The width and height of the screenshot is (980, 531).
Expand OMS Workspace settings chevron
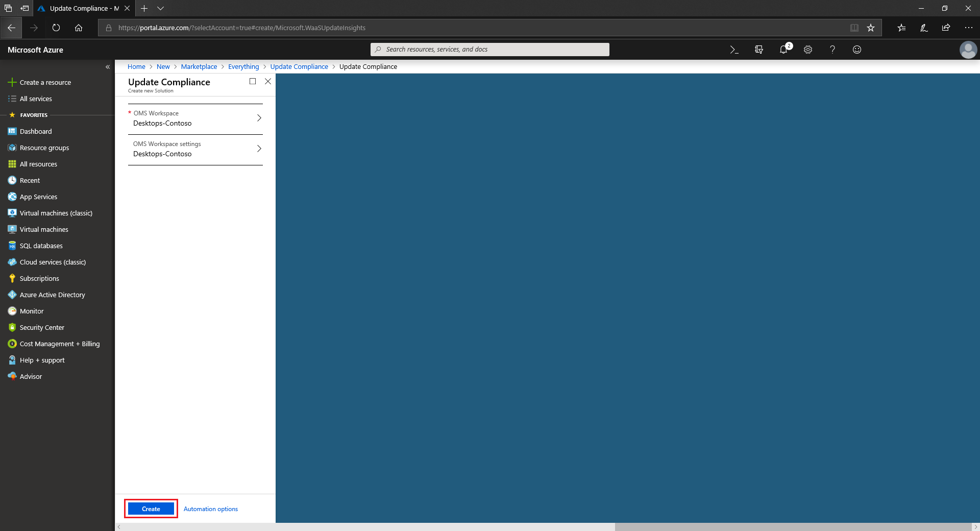click(259, 149)
